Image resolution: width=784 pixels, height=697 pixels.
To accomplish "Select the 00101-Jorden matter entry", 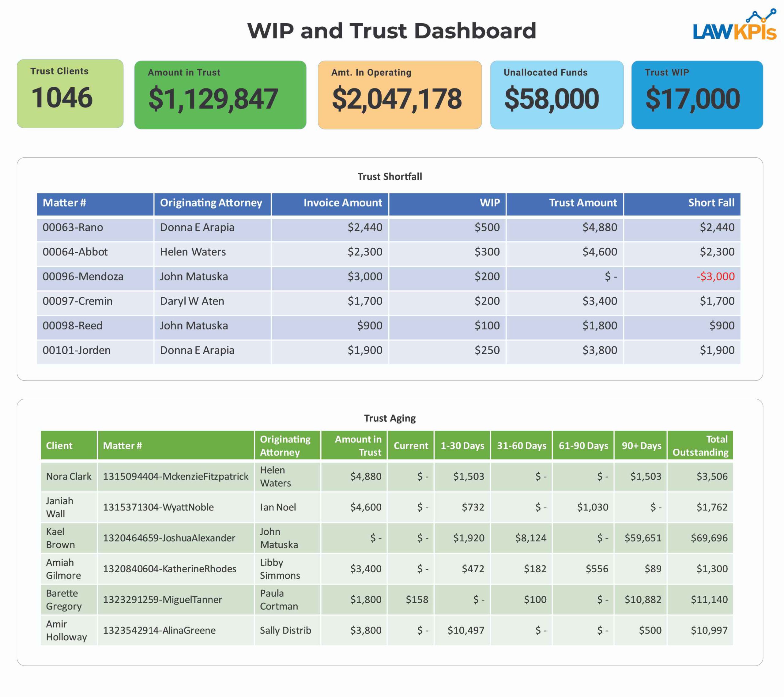I will (77, 350).
